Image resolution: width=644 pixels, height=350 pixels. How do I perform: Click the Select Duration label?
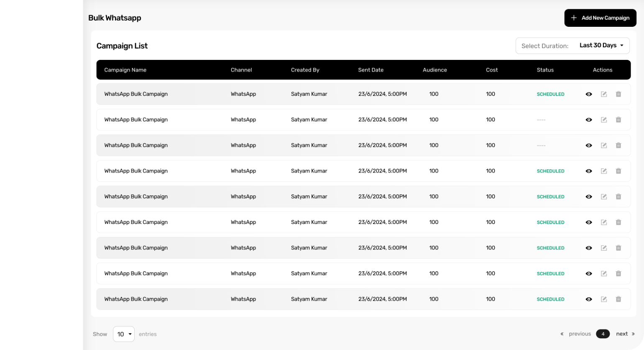545,46
